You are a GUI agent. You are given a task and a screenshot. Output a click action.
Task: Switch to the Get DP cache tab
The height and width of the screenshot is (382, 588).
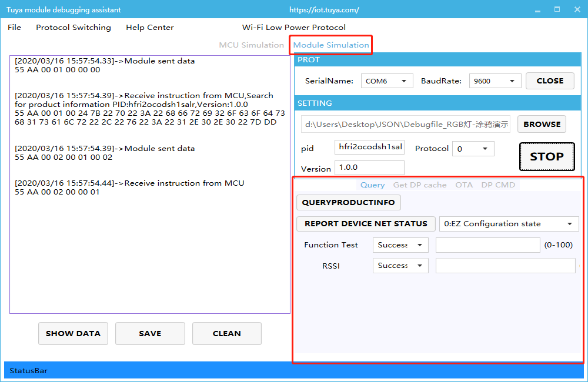tap(419, 185)
